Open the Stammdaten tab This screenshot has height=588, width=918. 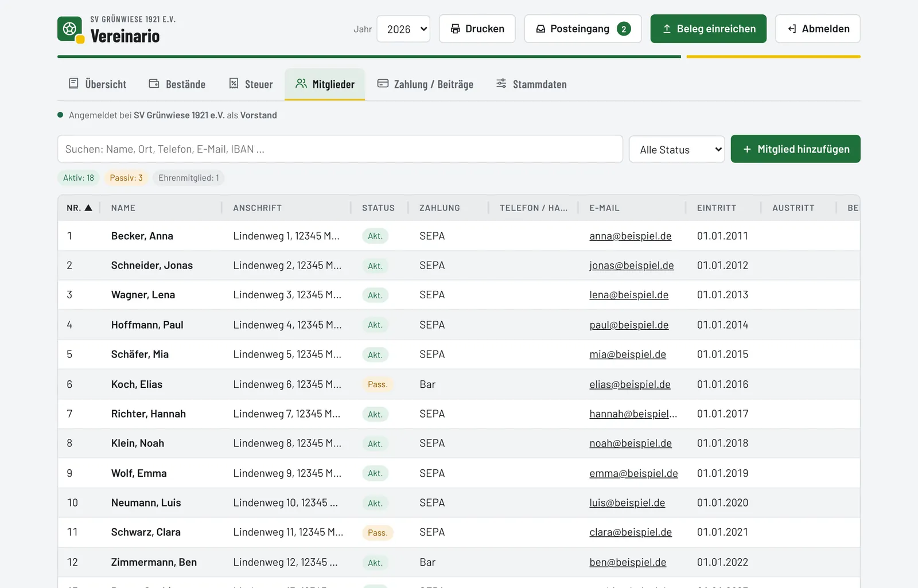point(531,84)
